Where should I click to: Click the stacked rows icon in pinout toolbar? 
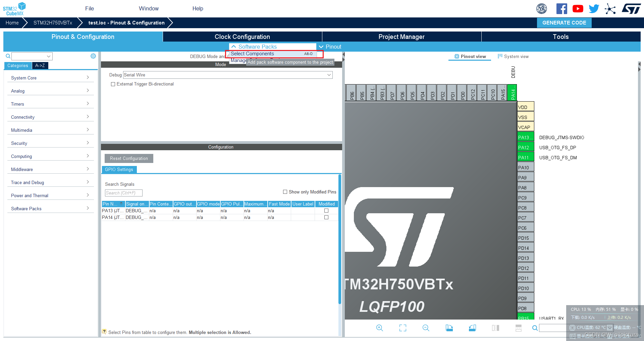519,328
